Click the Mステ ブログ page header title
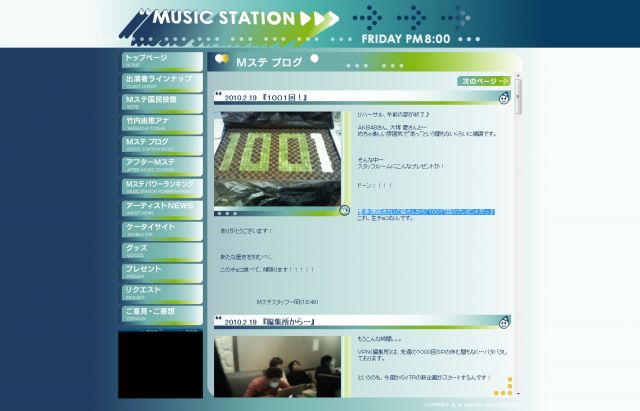The image size is (640, 411). 269,62
